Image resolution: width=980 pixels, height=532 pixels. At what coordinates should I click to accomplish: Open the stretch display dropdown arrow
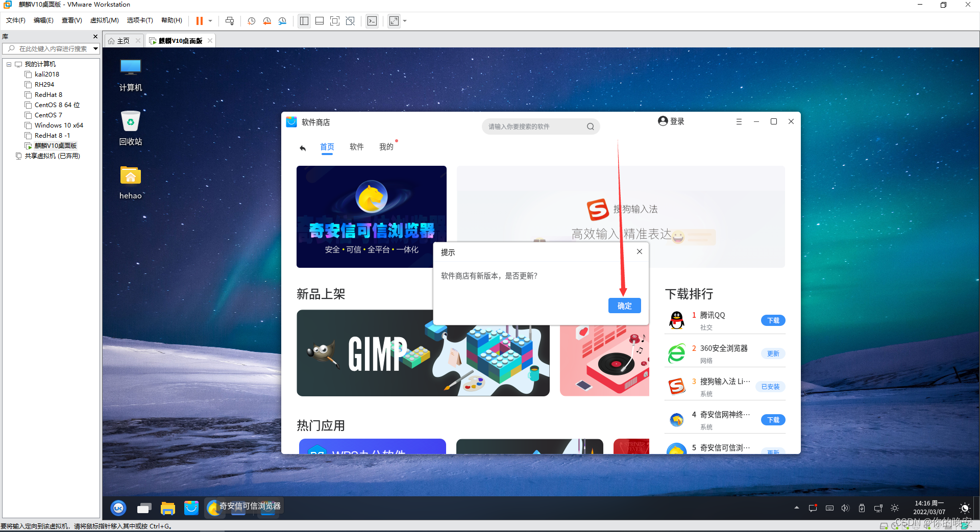[405, 21]
